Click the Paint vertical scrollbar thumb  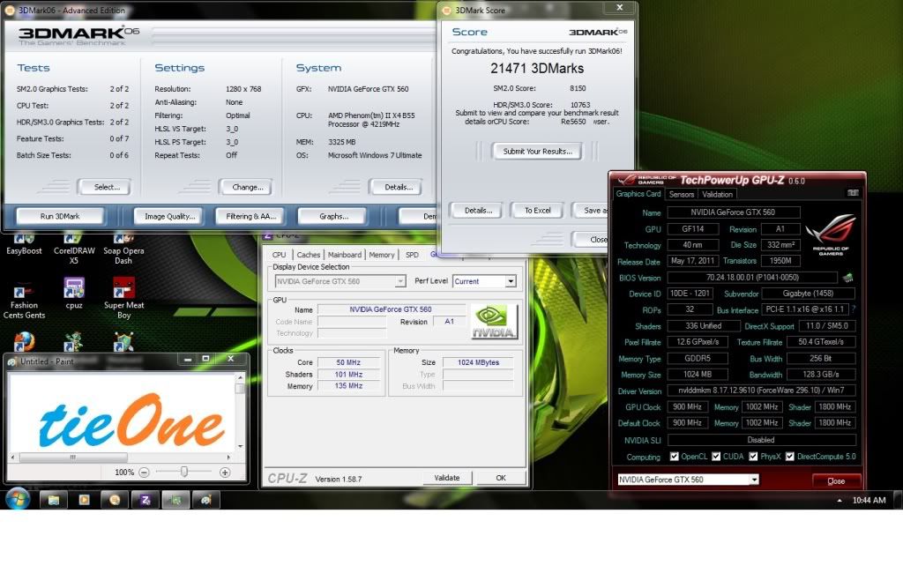[240, 388]
